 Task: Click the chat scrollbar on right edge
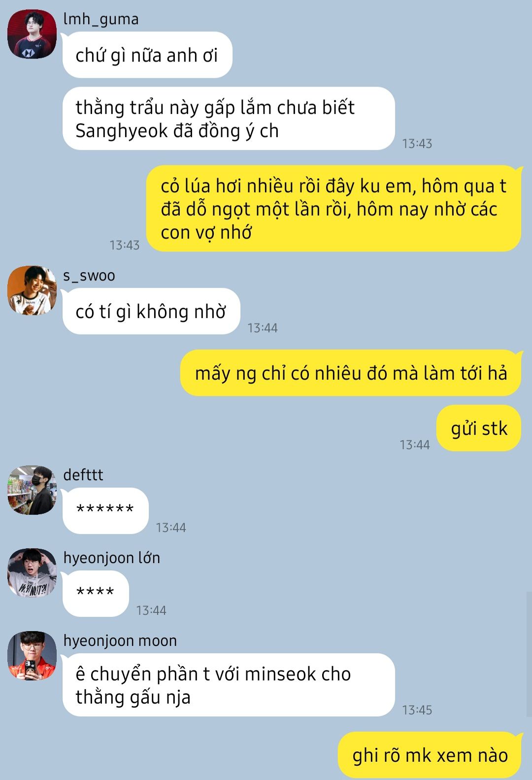[x=529, y=654]
